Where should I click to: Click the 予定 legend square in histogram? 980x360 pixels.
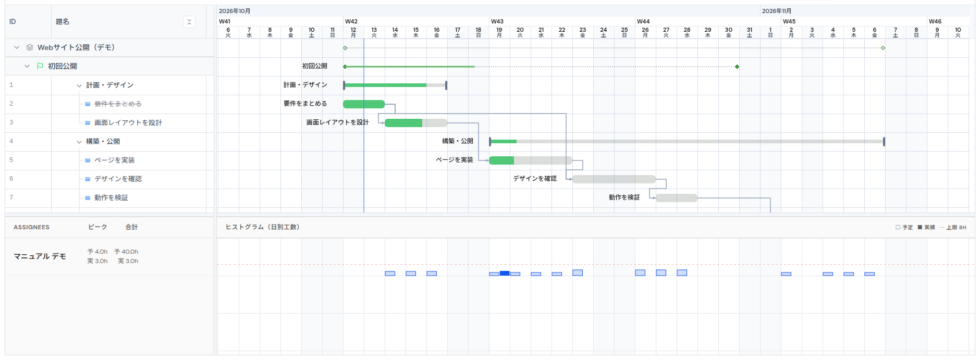coord(898,227)
